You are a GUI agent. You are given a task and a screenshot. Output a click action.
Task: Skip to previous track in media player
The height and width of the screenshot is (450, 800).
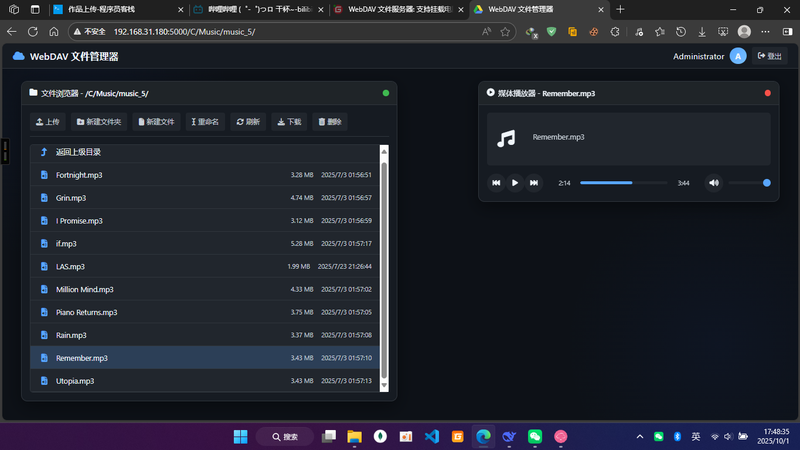tap(496, 183)
